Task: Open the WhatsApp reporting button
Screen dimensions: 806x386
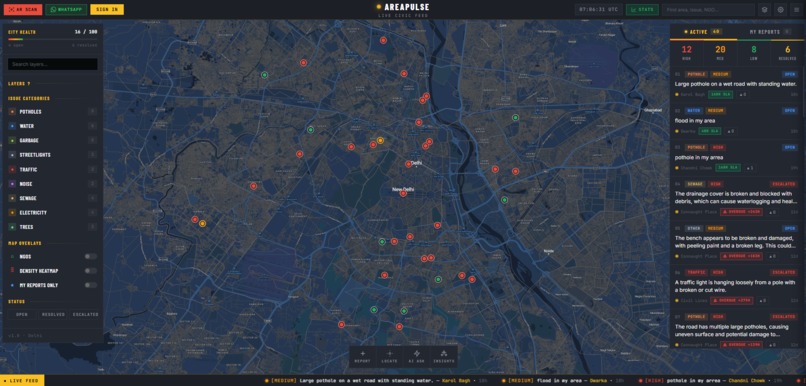Action: [66, 9]
